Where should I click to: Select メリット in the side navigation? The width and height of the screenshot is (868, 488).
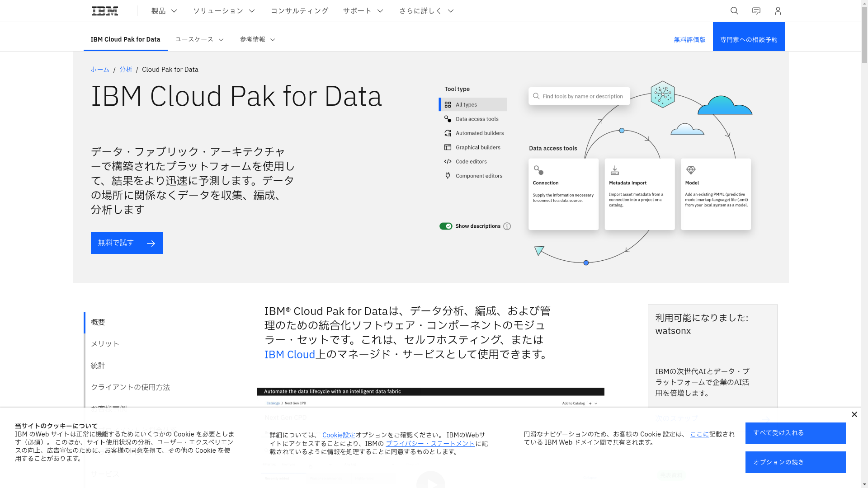pyautogui.click(x=105, y=344)
